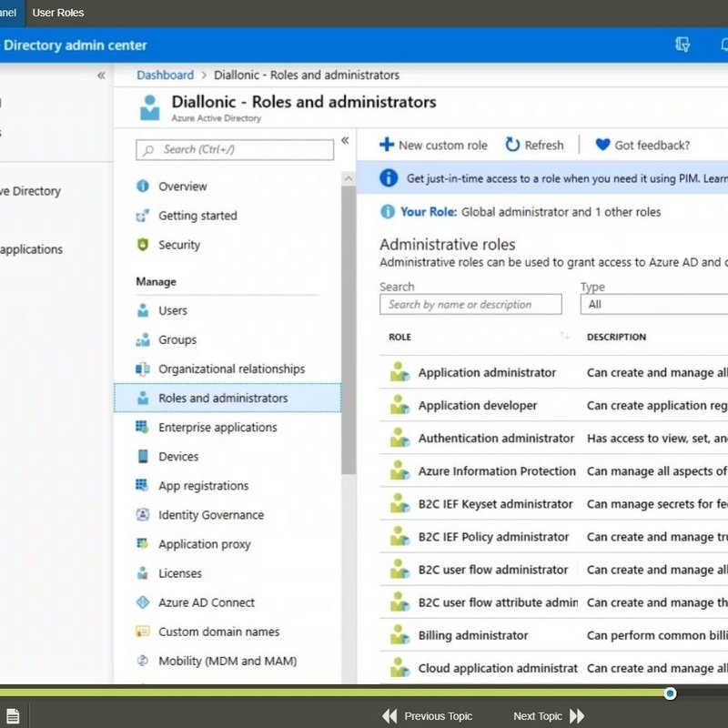Open Getting started in the side menu
728x728 pixels.
point(197,216)
